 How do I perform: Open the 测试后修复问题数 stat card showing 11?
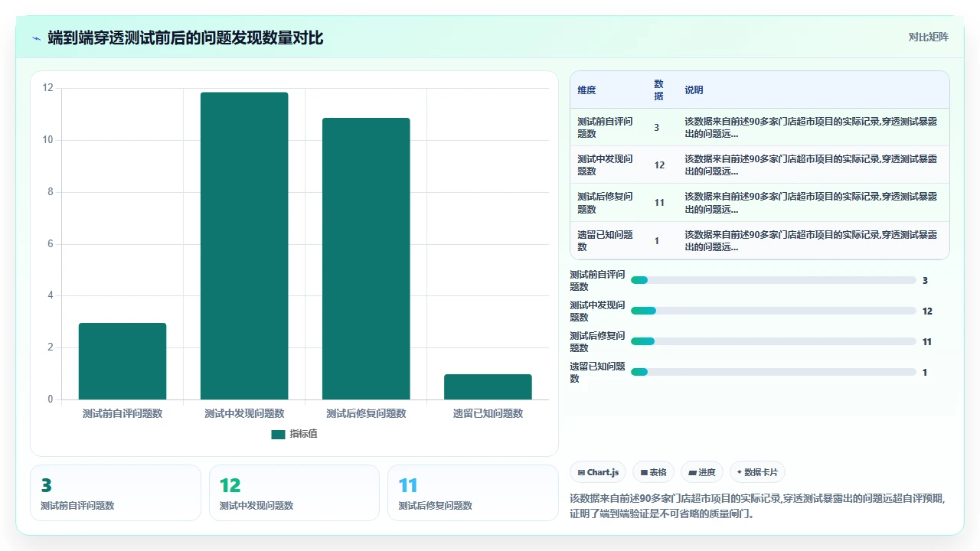(x=473, y=493)
